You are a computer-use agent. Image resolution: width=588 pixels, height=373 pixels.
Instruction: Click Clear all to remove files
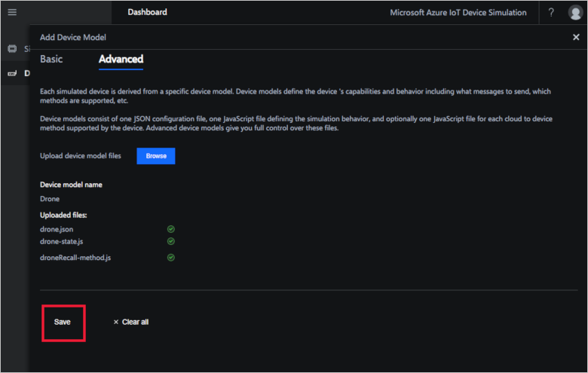(131, 322)
